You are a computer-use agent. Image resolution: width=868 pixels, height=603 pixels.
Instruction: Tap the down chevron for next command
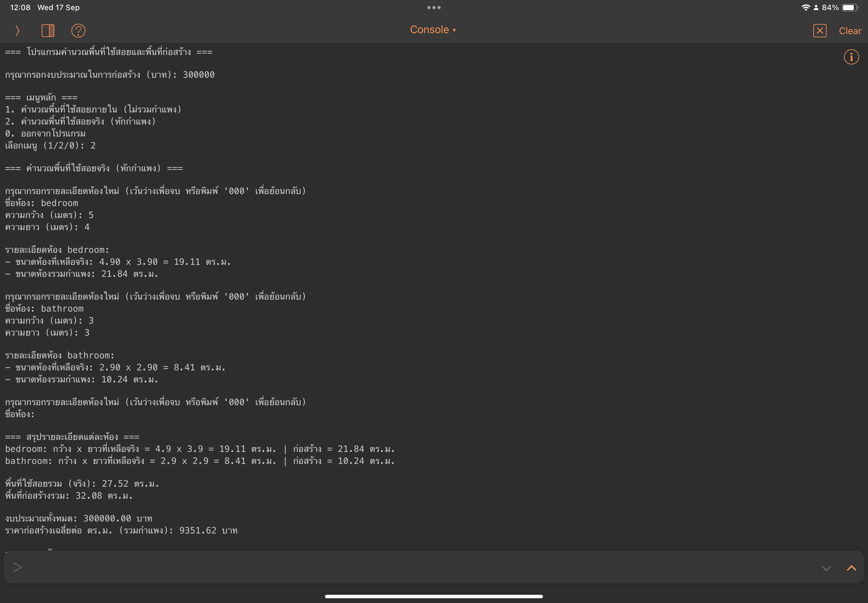826,568
